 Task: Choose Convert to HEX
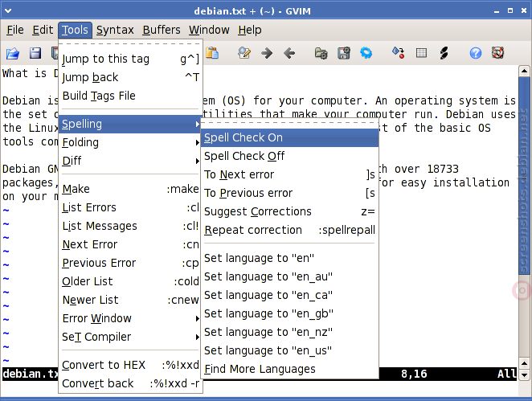pyautogui.click(x=131, y=365)
